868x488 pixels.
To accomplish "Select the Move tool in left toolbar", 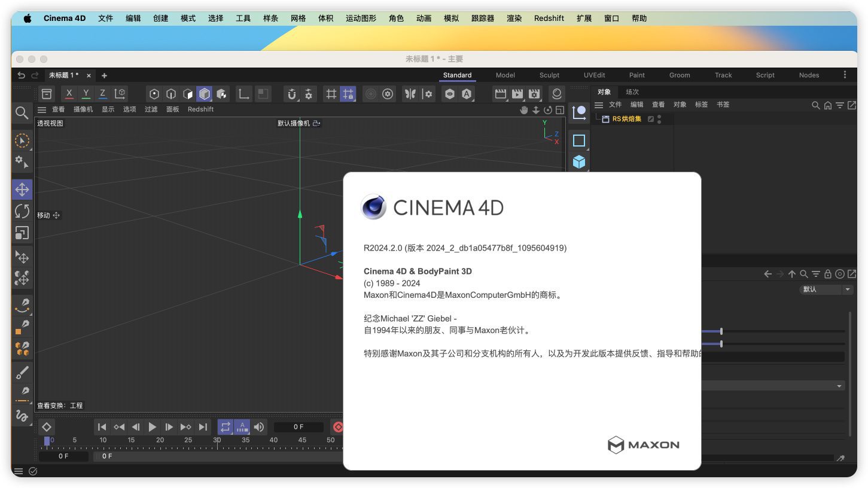I will point(22,190).
